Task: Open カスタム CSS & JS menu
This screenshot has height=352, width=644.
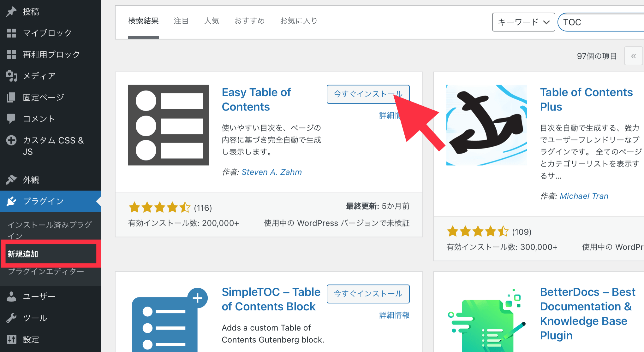Action: coord(51,146)
